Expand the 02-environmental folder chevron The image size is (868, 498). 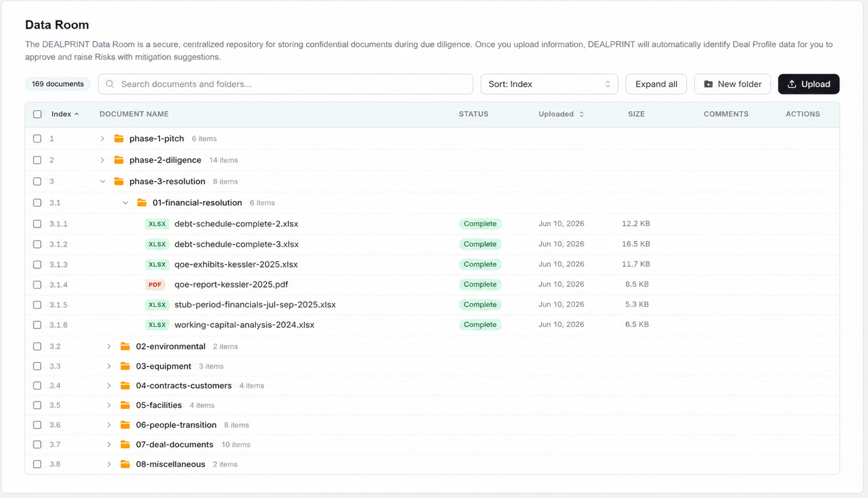(x=109, y=346)
